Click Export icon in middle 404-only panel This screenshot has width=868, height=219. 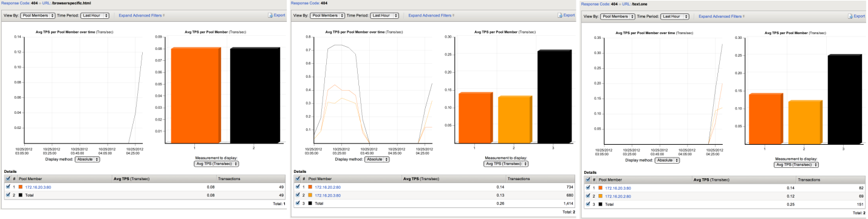pos(559,15)
